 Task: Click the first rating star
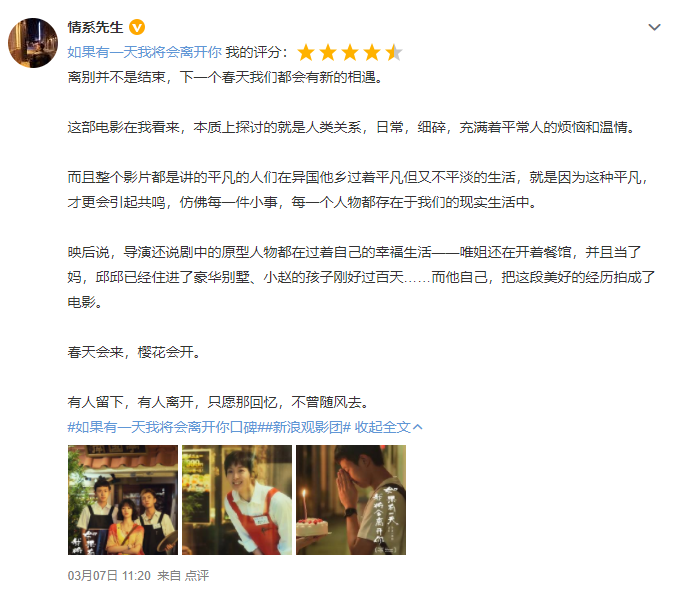click(306, 52)
